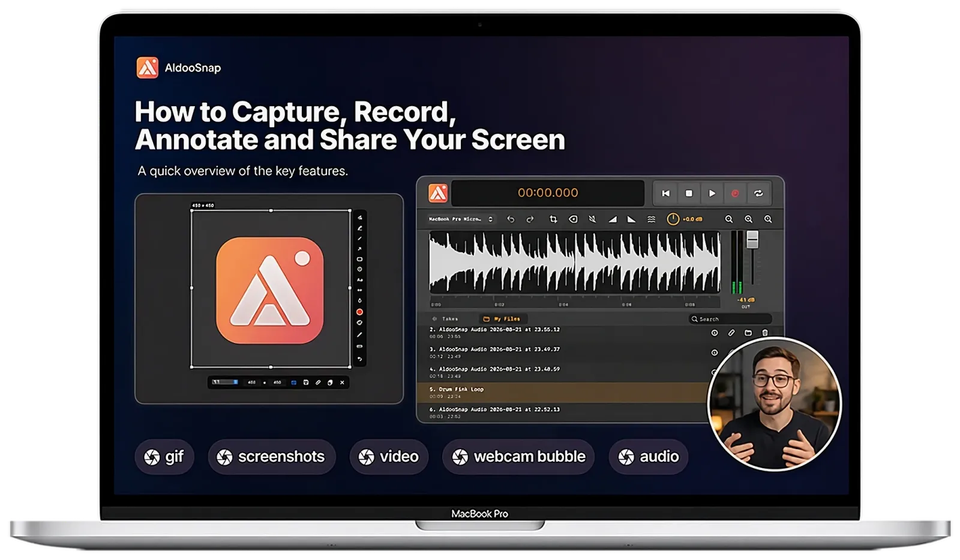Open the MacBook Pro Microphone input dropdown

(461, 219)
